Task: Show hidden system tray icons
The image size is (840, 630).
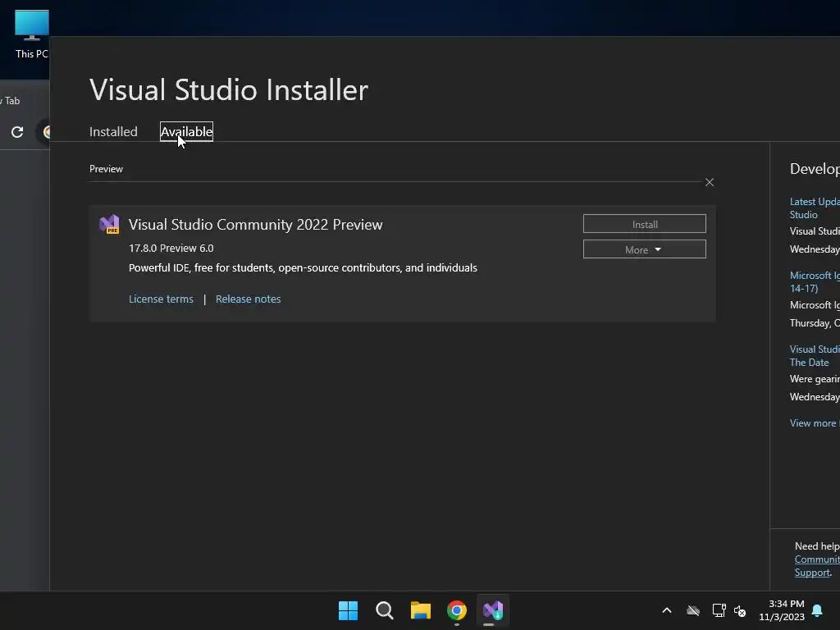Action: (x=667, y=610)
